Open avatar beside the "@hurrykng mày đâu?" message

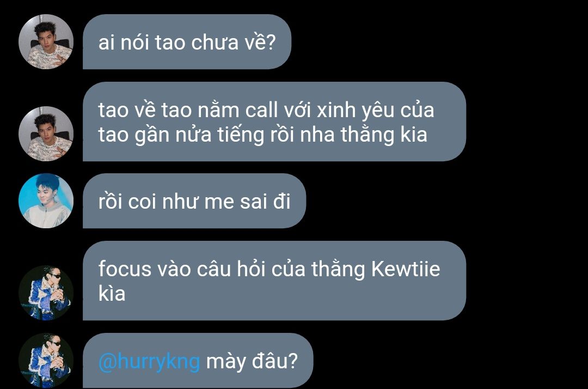pos(46,360)
